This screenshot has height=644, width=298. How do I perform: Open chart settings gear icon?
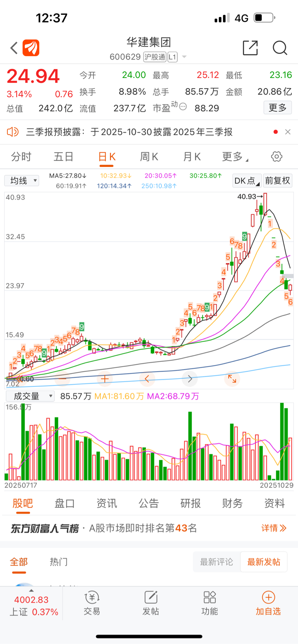(277, 157)
